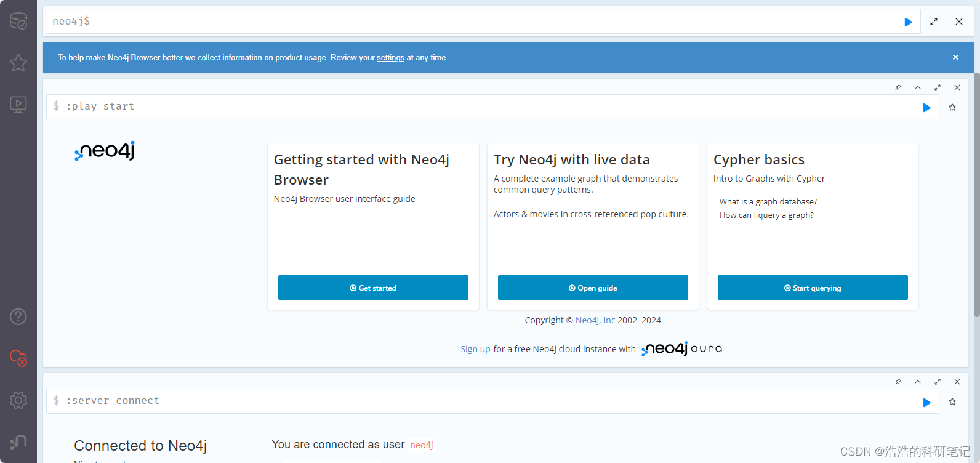Favorite the :play start command
The height and width of the screenshot is (463, 980).
coord(952,107)
